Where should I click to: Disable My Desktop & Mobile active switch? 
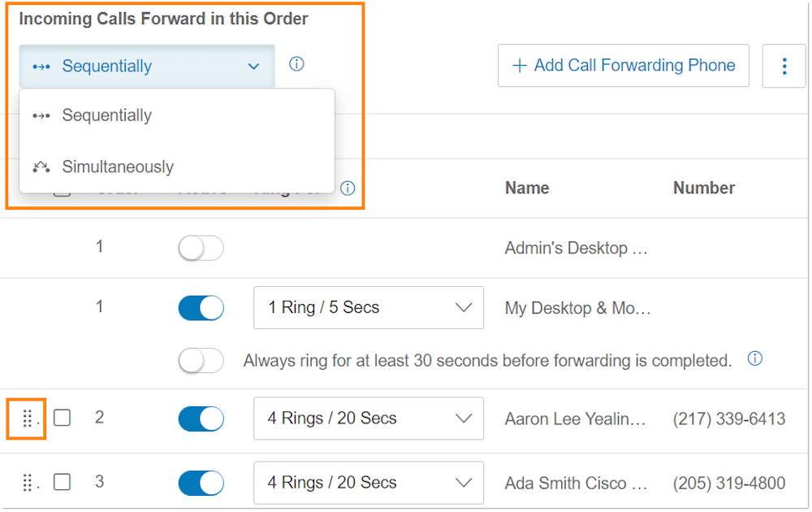pyautogui.click(x=201, y=308)
